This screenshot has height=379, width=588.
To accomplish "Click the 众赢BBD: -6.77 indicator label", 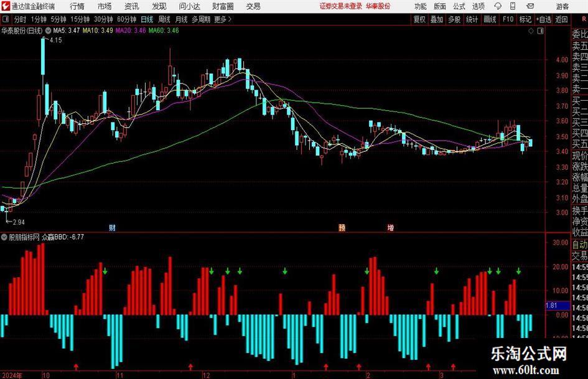I will click(x=63, y=237).
